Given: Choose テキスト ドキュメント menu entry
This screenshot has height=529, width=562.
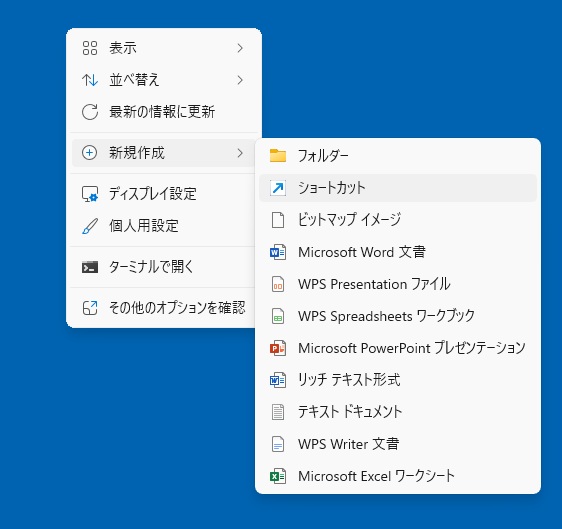Looking at the screenshot, I should click(398, 412).
